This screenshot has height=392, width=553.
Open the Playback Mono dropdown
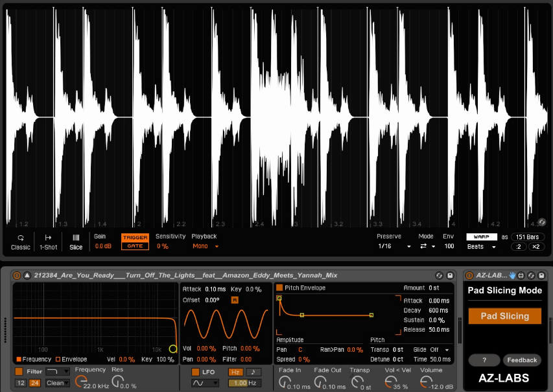[x=206, y=246]
